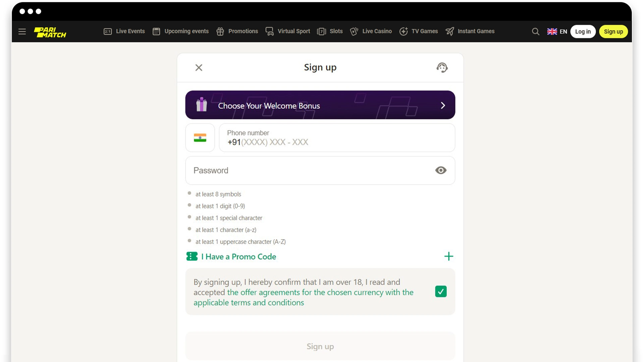Select the TV Games icon
Screen dimensions: 644x362
point(404,31)
